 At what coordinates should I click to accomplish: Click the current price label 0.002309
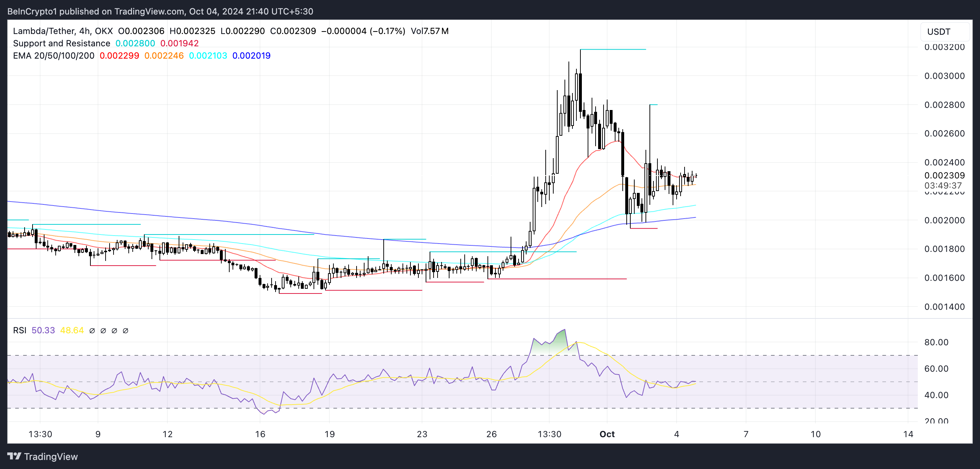944,176
